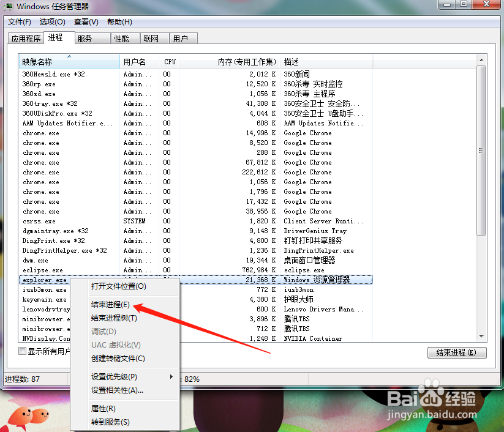Select the chrome.exe row using 288 K
504x432 pixels.
pos(196,152)
